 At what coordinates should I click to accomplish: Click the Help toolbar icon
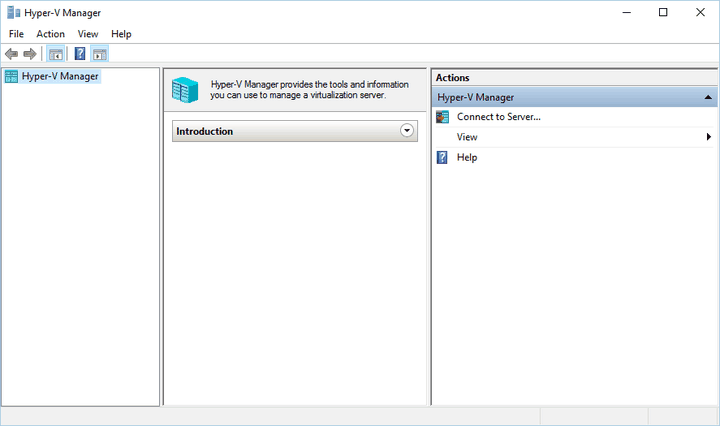[x=80, y=54]
